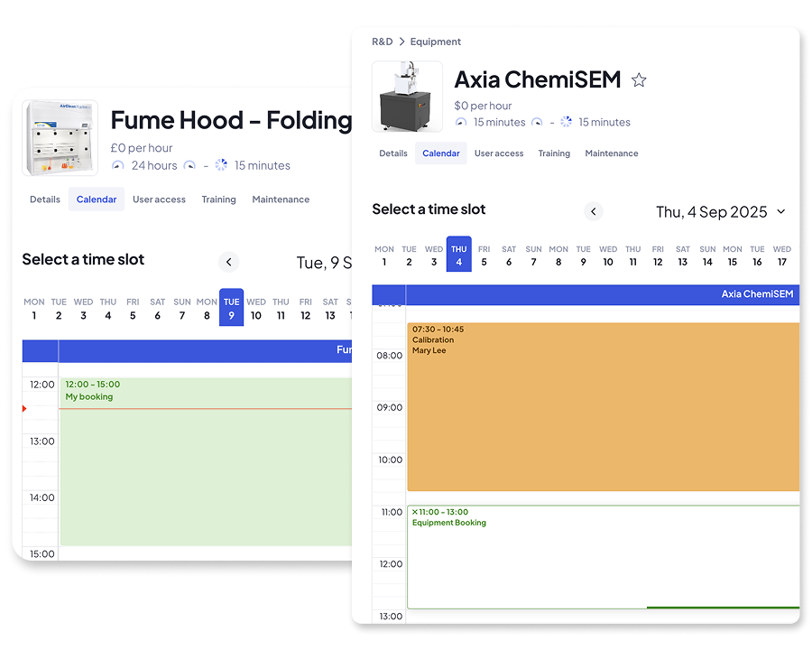Select WED 10 in Axia ChemiSEM date strip
Image resolution: width=812 pixels, height=650 pixels.
pyautogui.click(x=608, y=255)
